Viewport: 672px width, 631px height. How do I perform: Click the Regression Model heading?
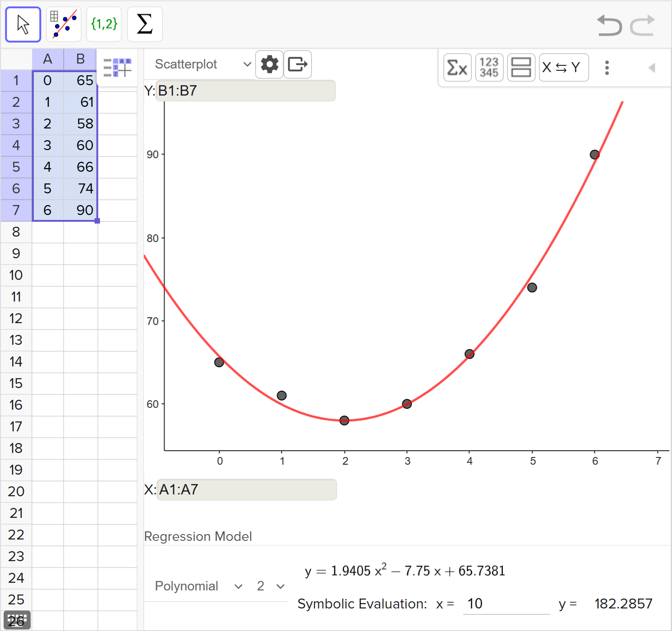click(198, 536)
